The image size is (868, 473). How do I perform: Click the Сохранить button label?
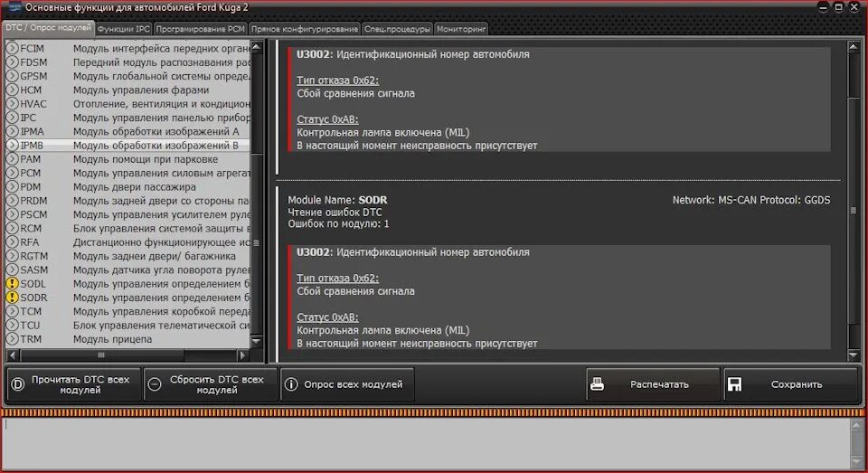[x=797, y=384]
